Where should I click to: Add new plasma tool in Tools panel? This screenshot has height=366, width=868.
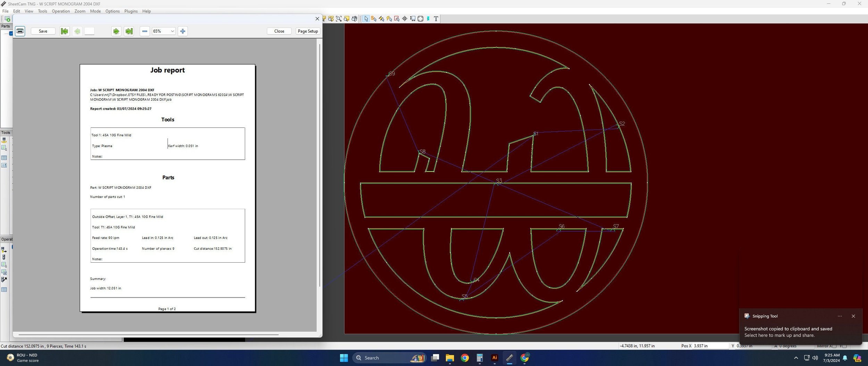4,140
